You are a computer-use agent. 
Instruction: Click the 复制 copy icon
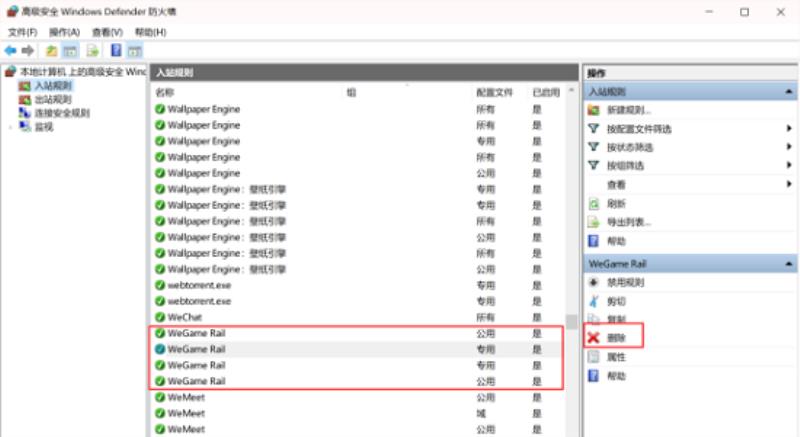click(593, 319)
